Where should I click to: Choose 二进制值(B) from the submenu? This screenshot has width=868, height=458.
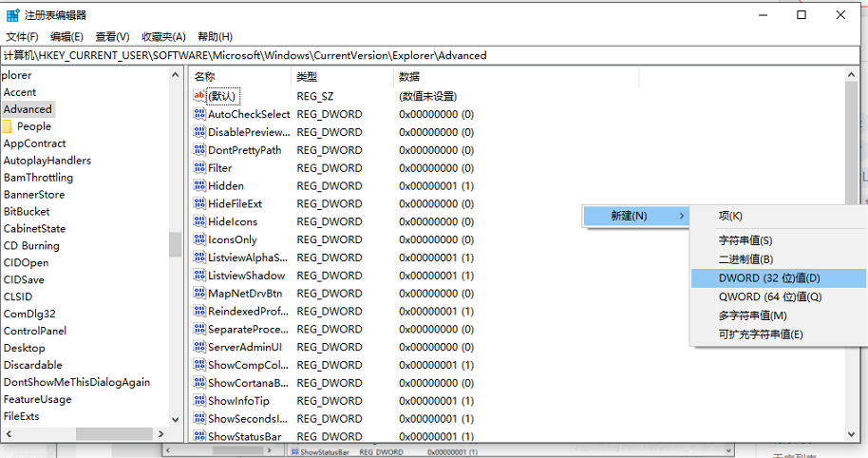point(777,259)
